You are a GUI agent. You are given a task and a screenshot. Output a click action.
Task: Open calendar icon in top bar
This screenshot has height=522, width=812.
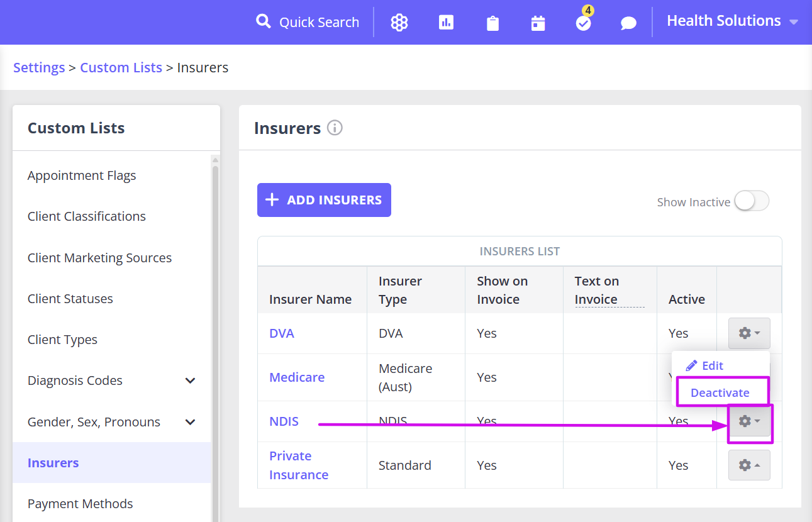pos(538,23)
